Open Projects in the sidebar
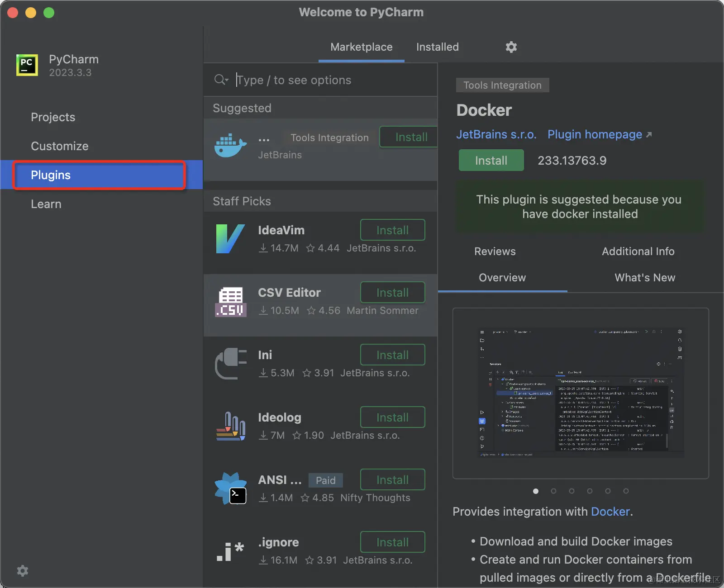 [101, 117]
